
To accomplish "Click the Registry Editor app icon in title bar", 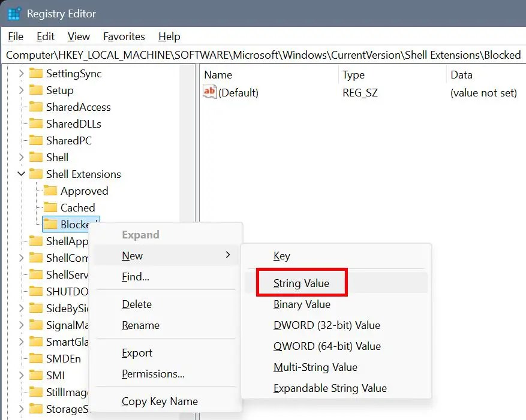I will tap(14, 14).
